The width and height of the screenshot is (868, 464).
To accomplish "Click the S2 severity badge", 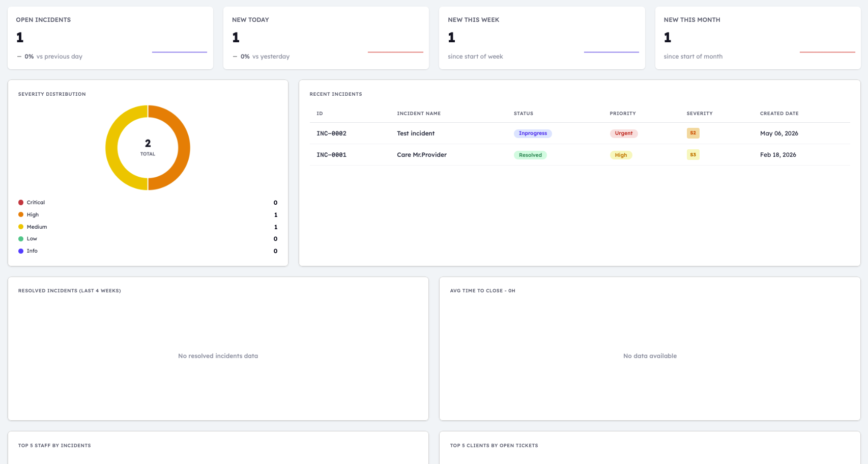I will tap(693, 133).
